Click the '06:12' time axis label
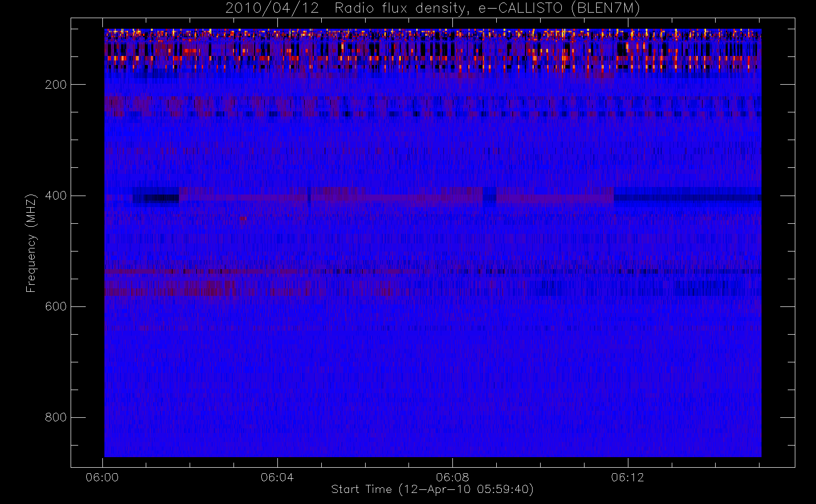The image size is (816, 504). (x=627, y=477)
